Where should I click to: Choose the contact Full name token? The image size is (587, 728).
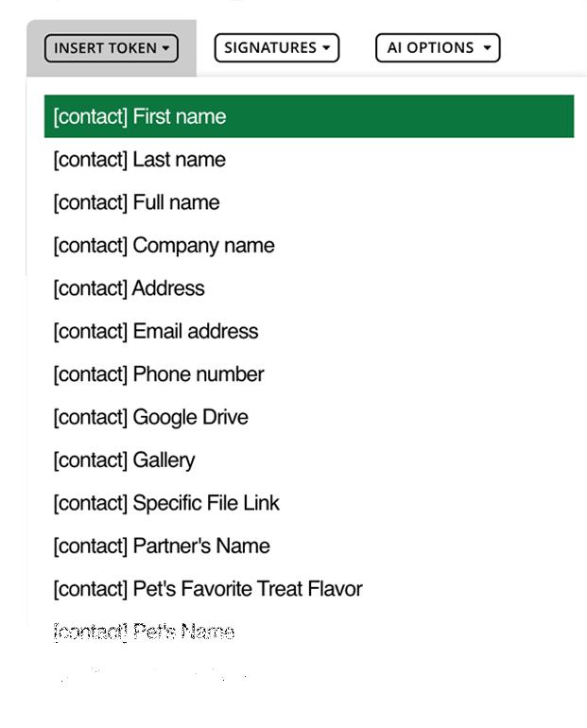(137, 202)
